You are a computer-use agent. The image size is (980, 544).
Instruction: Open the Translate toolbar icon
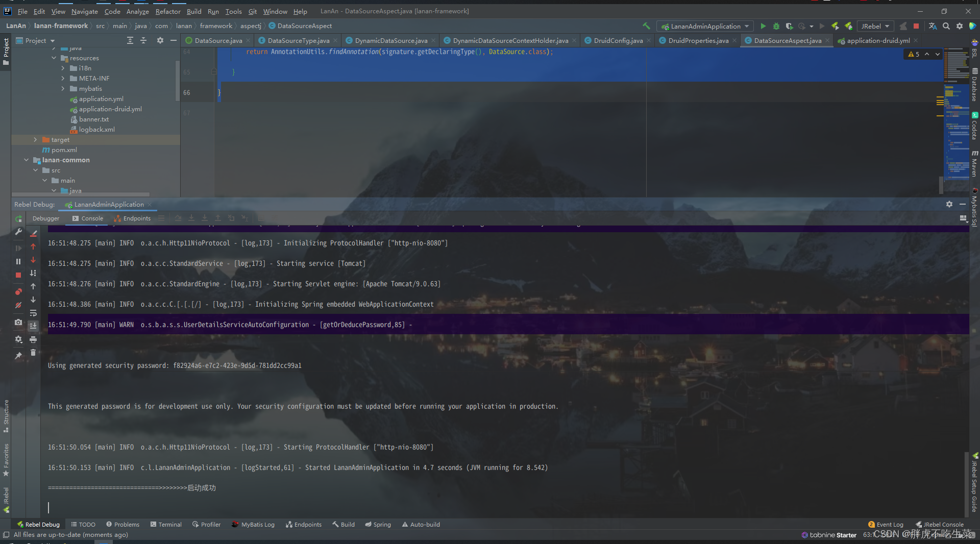click(x=933, y=26)
